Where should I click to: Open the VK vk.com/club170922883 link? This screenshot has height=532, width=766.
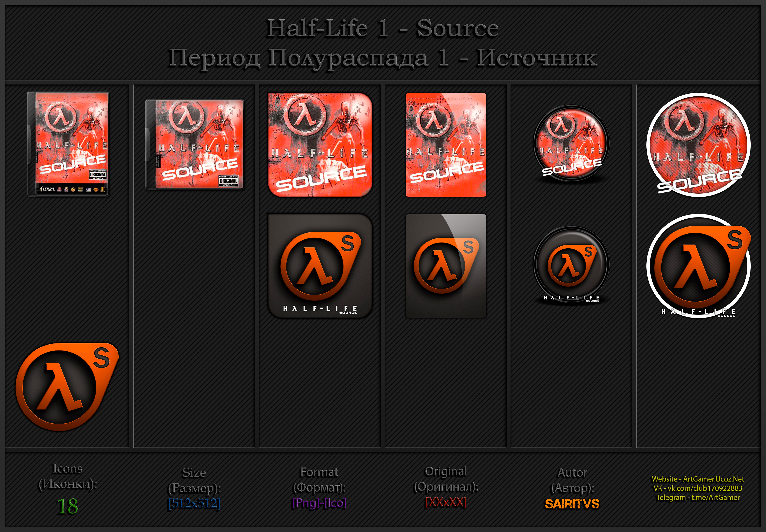(698, 488)
